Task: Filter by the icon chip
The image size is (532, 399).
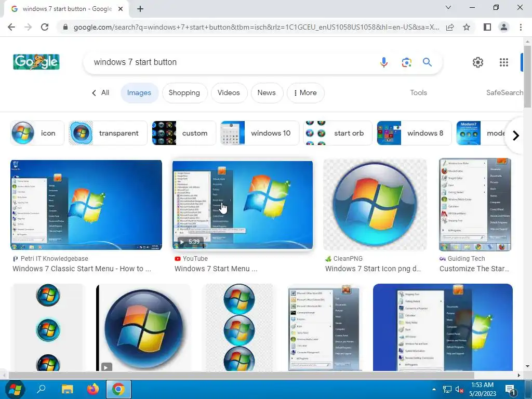Action: click(x=37, y=133)
